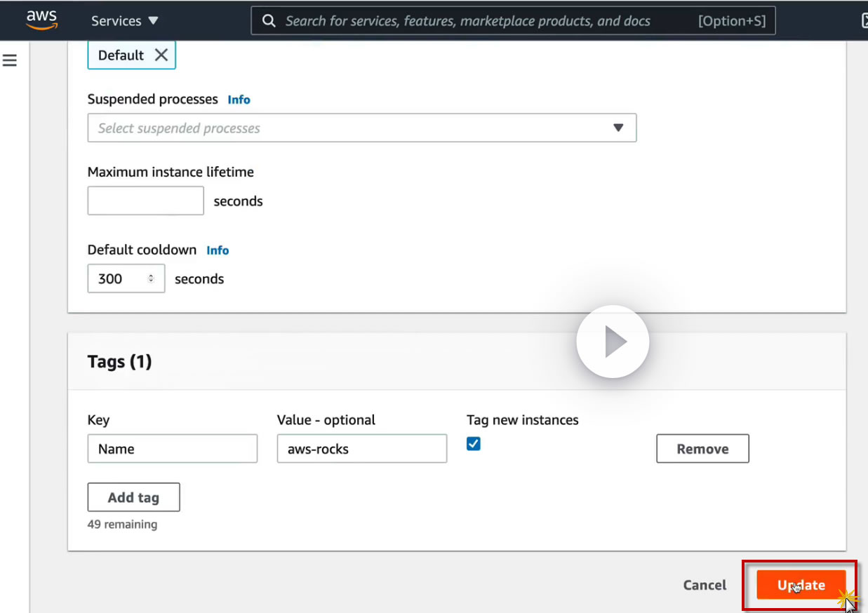Click the Default cooldown value field
This screenshot has width=868, height=613.
coord(119,278)
